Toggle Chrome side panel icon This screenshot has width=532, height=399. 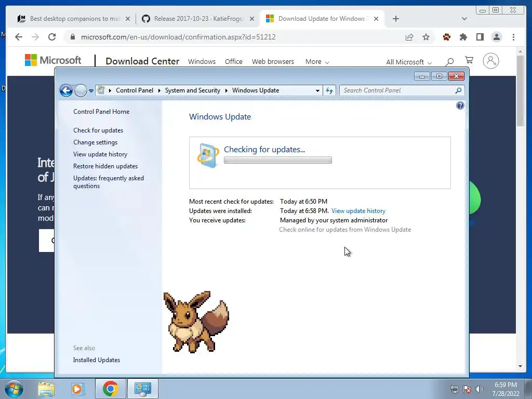[480, 37]
